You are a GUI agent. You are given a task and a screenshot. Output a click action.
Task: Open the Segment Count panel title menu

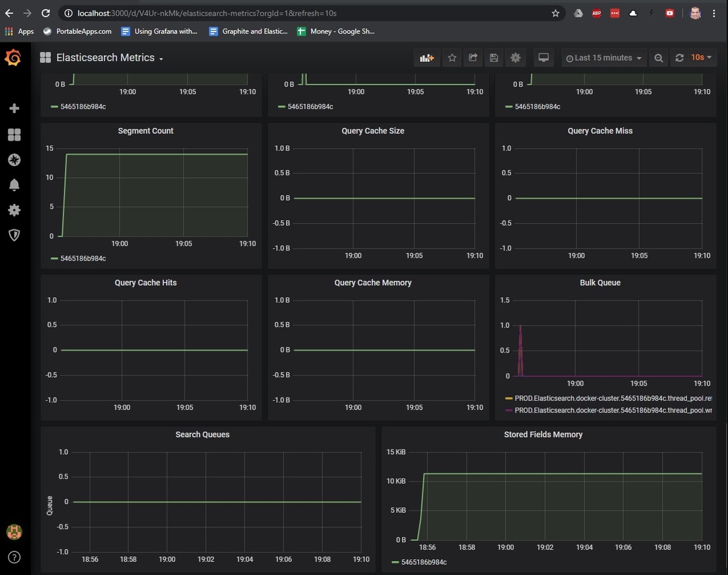146,130
